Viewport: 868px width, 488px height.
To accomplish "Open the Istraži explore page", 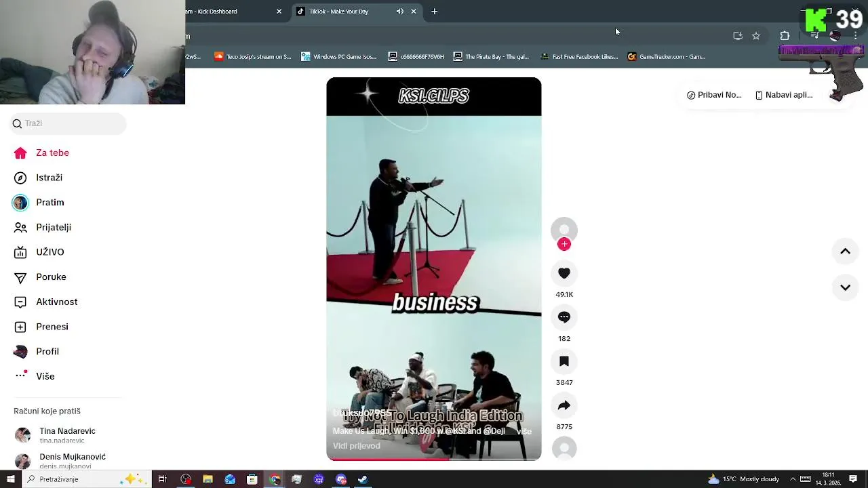I will click(x=39, y=178).
